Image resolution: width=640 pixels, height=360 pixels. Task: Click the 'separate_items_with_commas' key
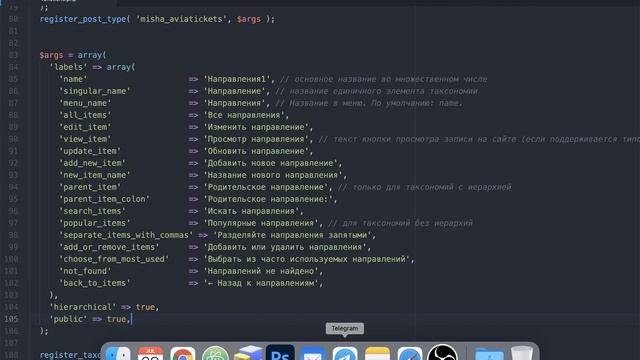tap(126, 235)
